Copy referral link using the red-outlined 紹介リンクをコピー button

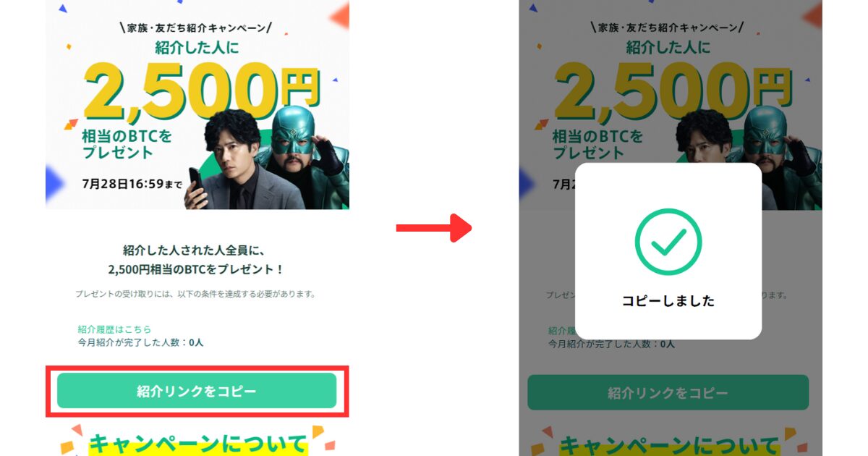(x=197, y=391)
